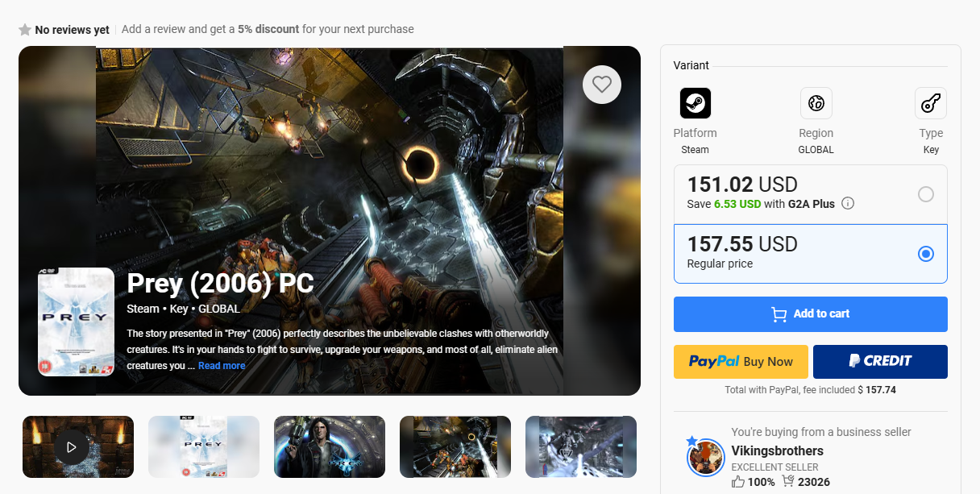Click the Steam platform icon
Image resolution: width=980 pixels, height=494 pixels.
(x=695, y=103)
